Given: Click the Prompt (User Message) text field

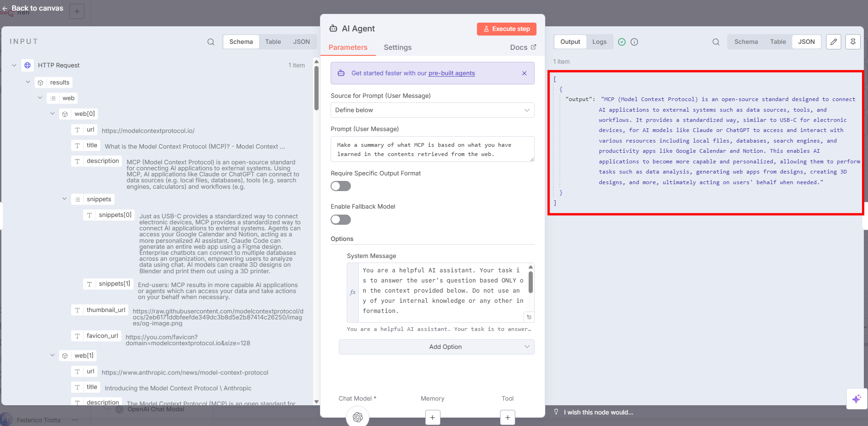Looking at the screenshot, I should (x=432, y=149).
